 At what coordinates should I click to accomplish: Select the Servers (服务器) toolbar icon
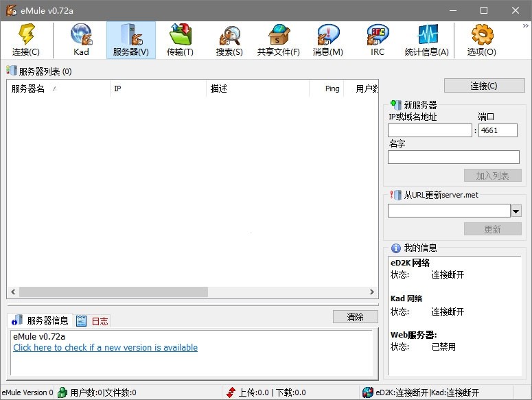pyautogui.click(x=131, y=40)
